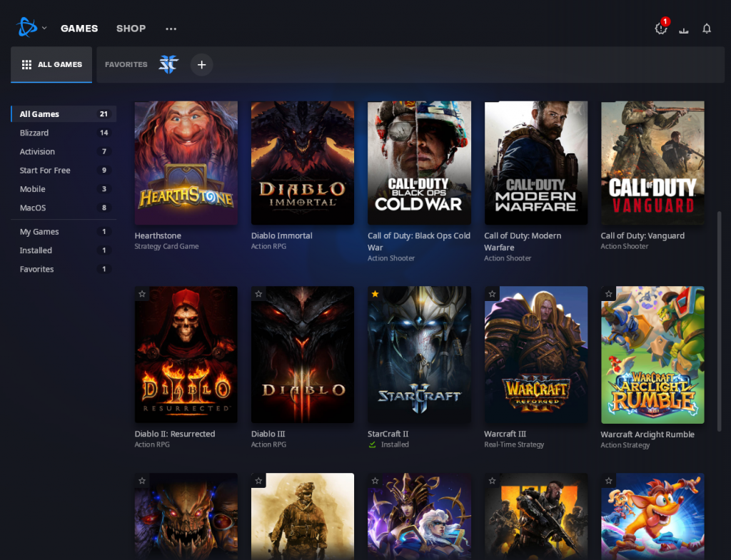Open the Diablo II Resurrected cover art
Screen dimensions: 731x560
186,355
